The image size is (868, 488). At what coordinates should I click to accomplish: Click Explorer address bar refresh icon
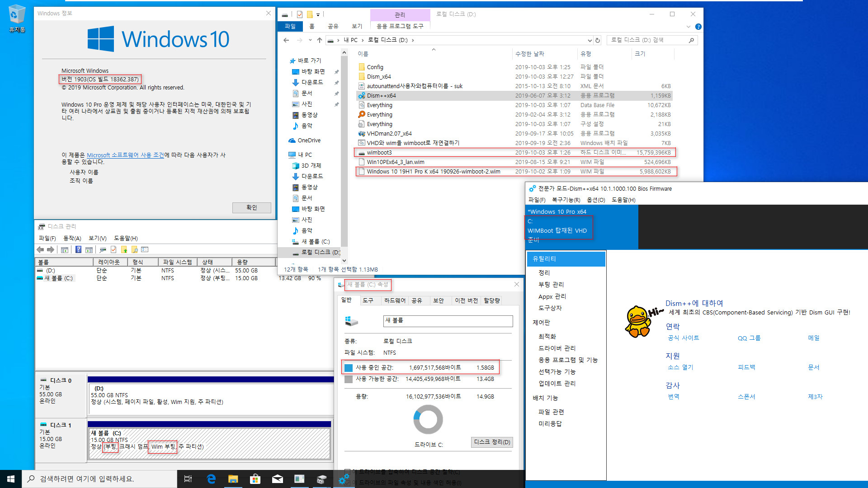click(x=598, y=40)
